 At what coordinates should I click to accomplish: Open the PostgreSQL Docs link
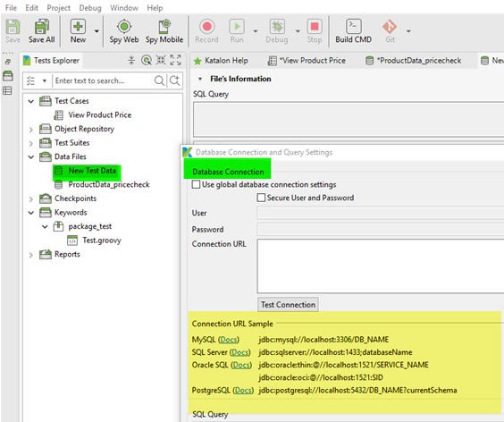pyautogui.click(x=243, y=391)
